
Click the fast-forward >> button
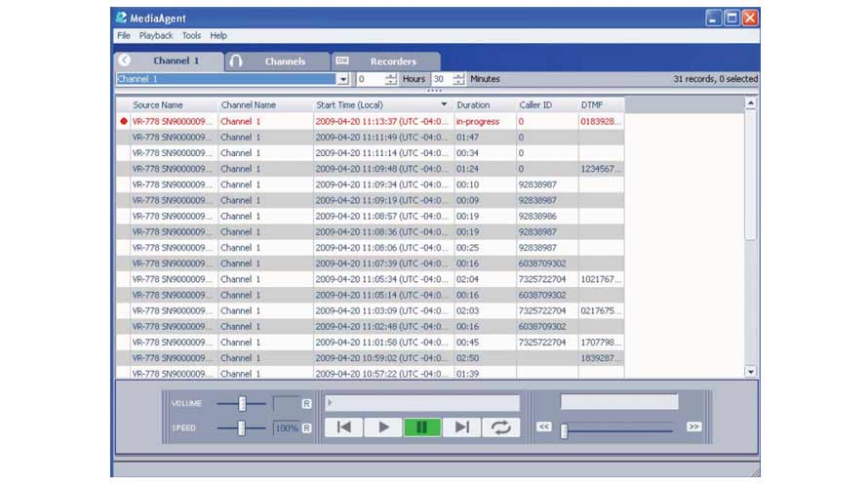[693, 427]
